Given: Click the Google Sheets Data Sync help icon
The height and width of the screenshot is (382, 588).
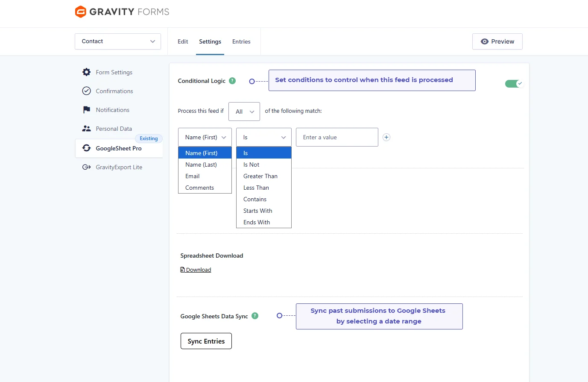Looking at the screenshot, I should point(255,316).
